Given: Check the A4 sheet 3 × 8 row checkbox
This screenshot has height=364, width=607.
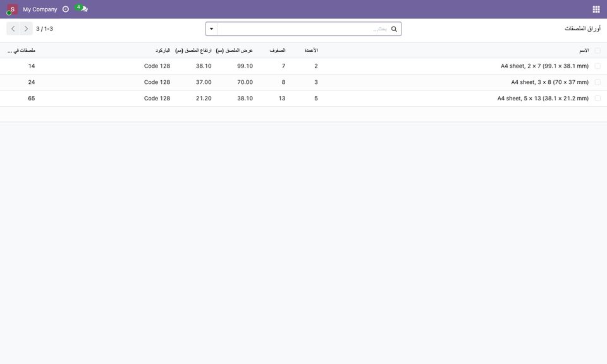Looking at the screenshot, I should click(x=598, y=82).
